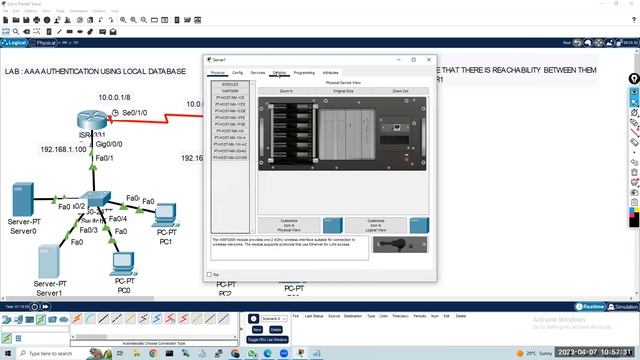Switch to Physical workspace view
This screenshot has height=360, width=640.
43,42
